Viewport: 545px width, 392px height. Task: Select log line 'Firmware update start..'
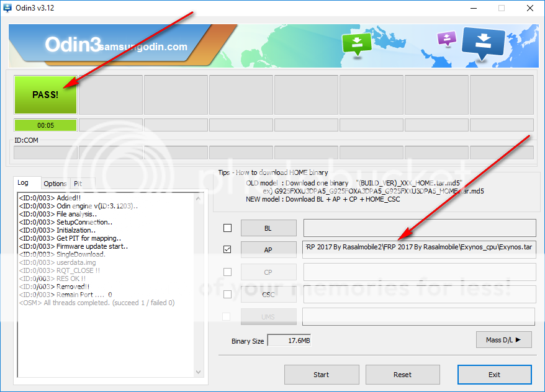[x=73, y=246]
